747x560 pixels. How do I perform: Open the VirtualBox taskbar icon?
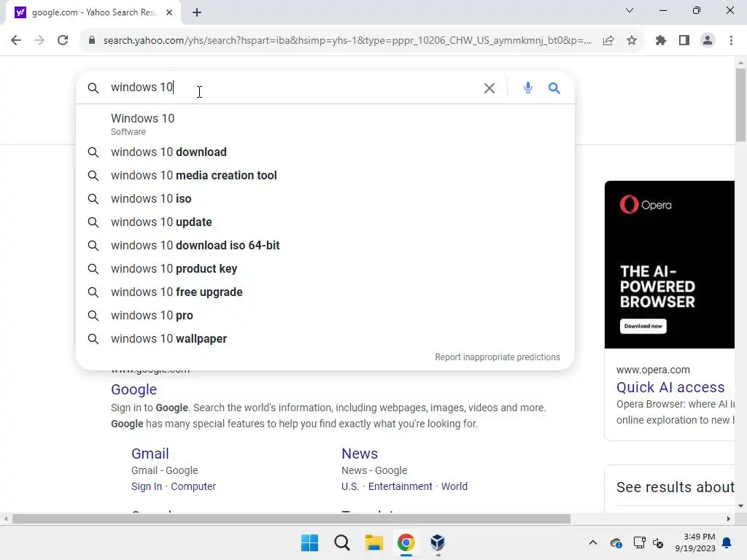[x=438, y=542]
